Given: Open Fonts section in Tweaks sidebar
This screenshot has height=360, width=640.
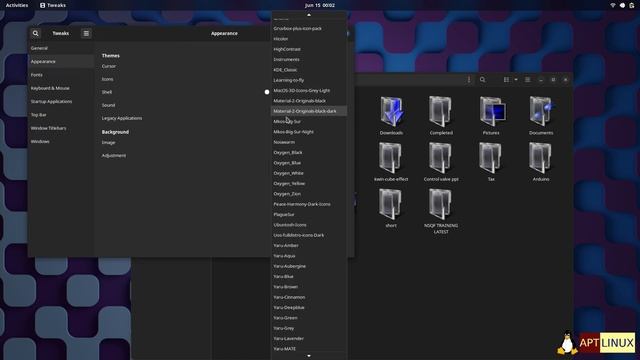Looking at the screenshot, I should click(x=61, y=75).
